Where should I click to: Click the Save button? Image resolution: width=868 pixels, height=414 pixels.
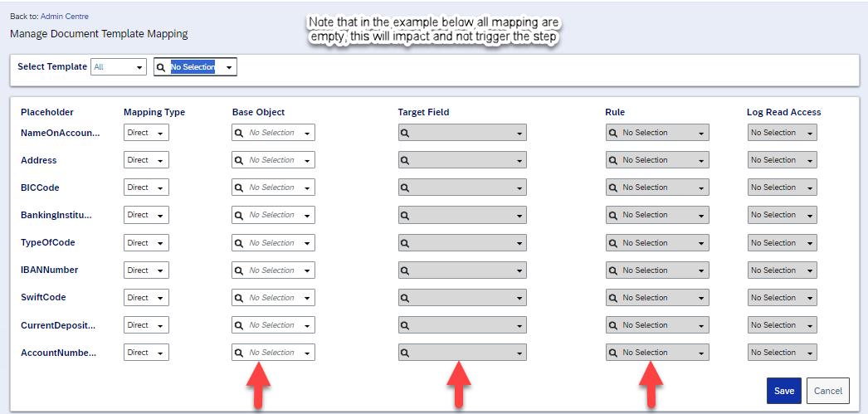pyautogui.click(x=784, y=391)
